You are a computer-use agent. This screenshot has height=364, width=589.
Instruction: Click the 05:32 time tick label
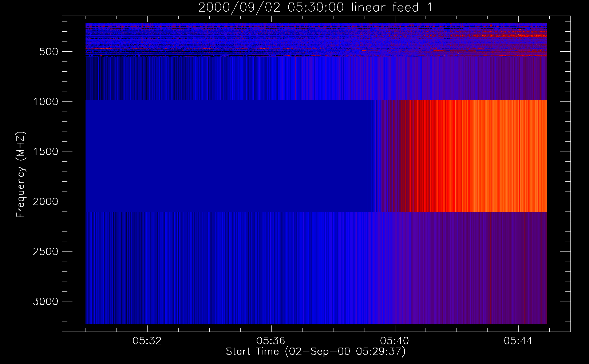click(147, 341)
